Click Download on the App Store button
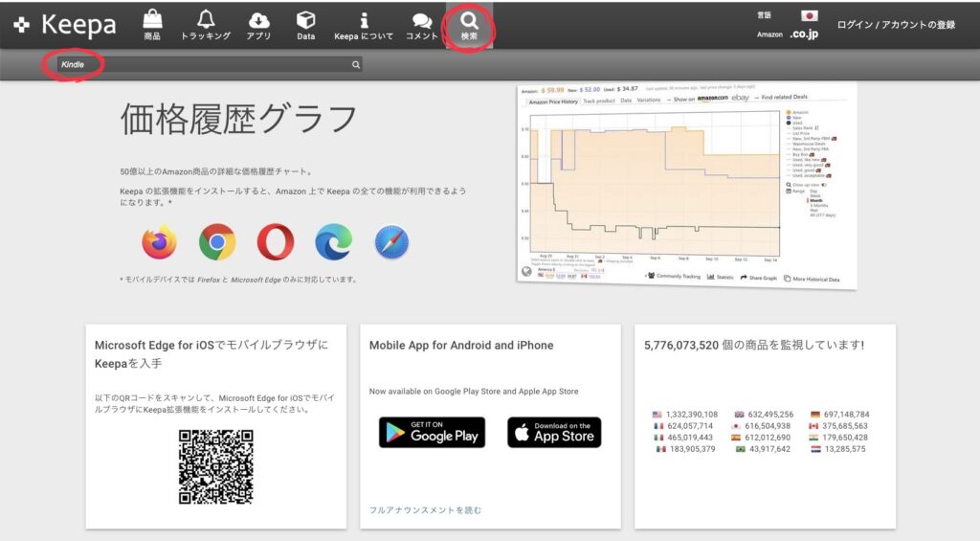 pyautogui.click(x=554, y=432)
